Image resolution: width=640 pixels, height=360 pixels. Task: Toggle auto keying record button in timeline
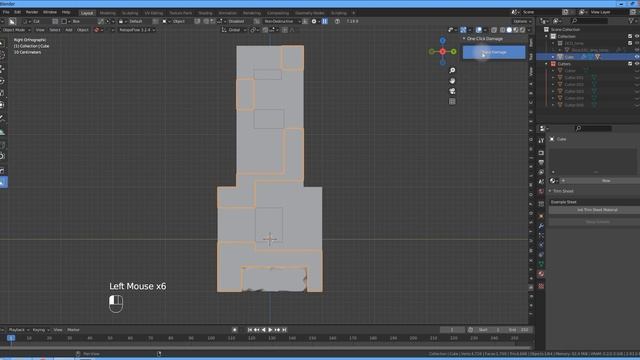tap(235, 330)
